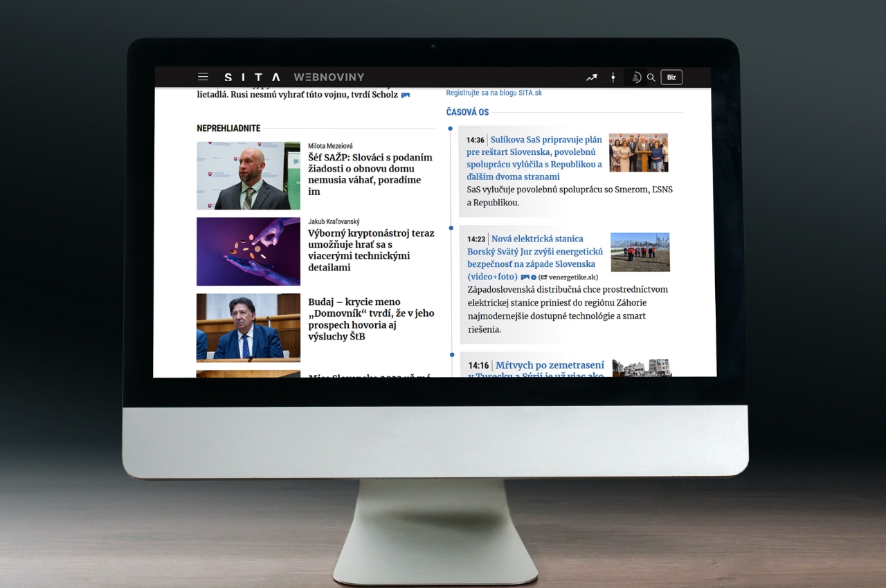Open the 14:36 Sulíkova SaS timeline headline
886x588 pixels.
pos(534,158)
